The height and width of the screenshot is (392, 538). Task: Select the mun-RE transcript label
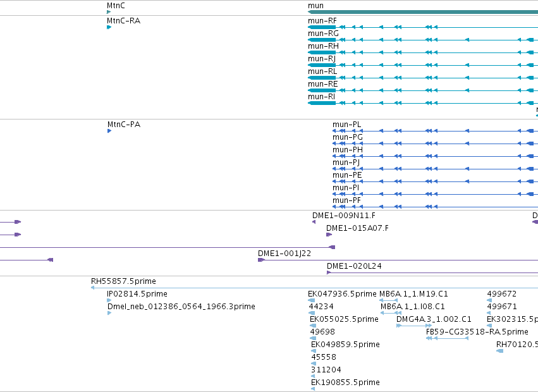[x=323, y=84]
